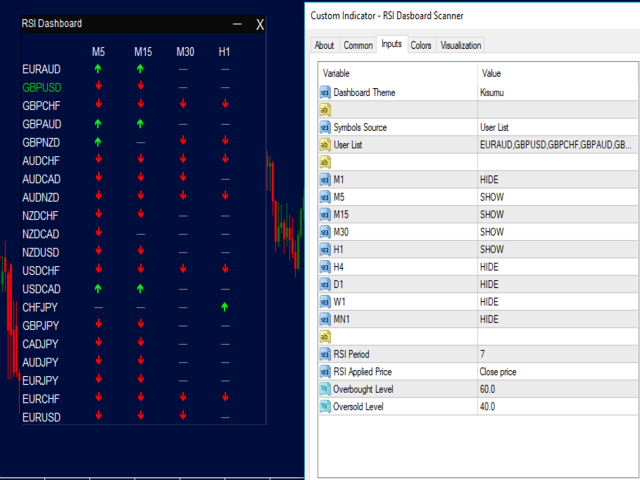Select EURAUD symbol in the dashboard
Image resolution: width=640 pixels, height=480 pixels.
(x=41, y=69)
